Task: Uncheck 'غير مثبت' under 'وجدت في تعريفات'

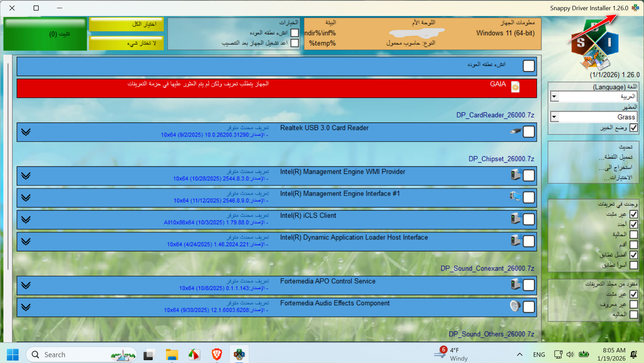Action: point(634,214)
